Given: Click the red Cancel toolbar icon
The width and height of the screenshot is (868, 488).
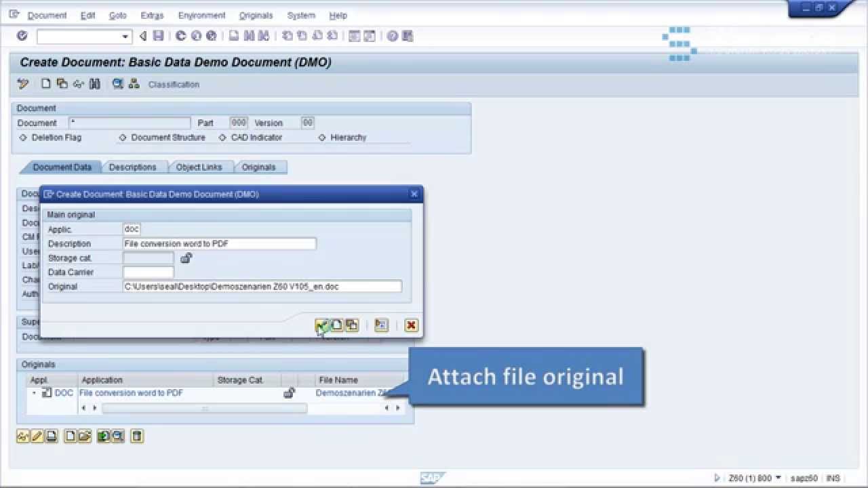Looking at the screenshot, I should [211, 36].
